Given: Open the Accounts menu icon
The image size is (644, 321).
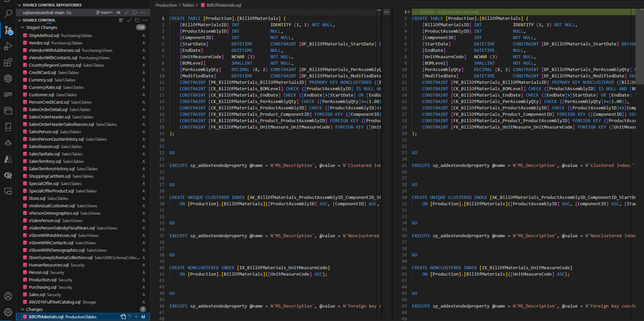Looking at the screenshot, I should point(8,296).
